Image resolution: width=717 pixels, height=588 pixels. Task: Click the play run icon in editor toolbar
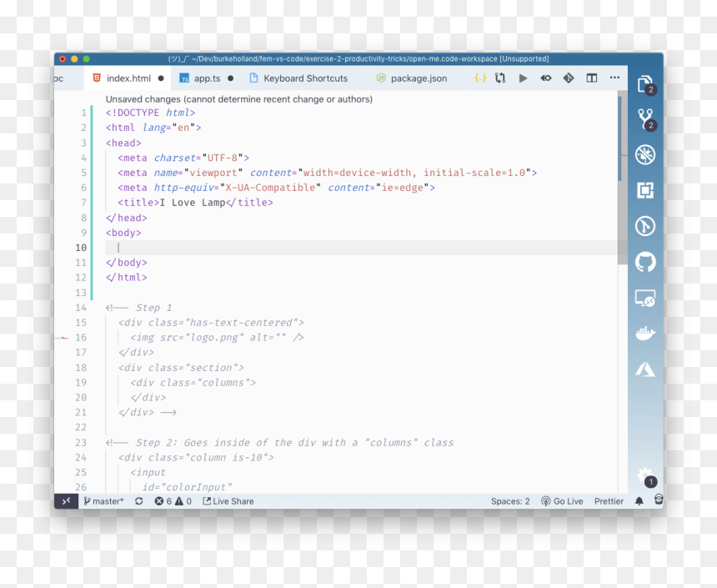[x=523, y=78]
